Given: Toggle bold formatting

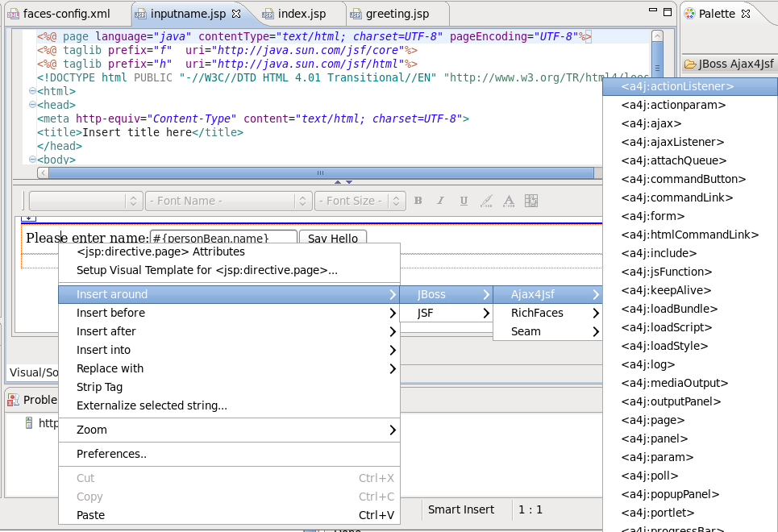Looking at the screenshot, I should (418, 201).
